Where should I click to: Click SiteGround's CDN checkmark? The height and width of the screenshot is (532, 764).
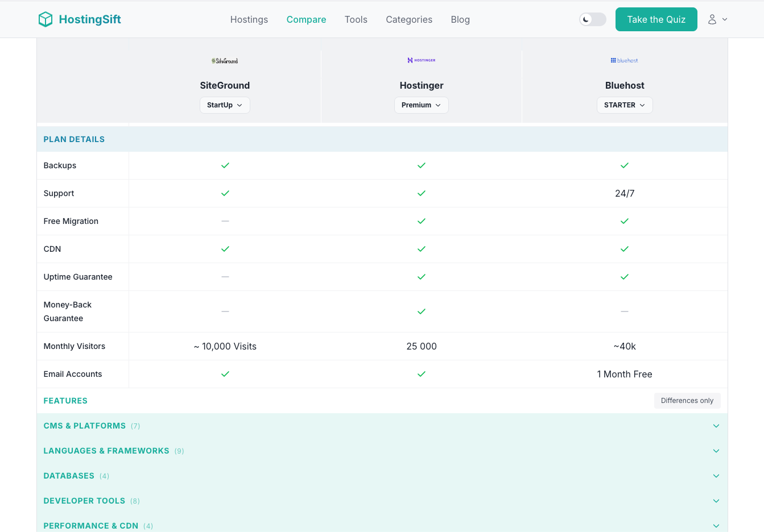[225, 249]
